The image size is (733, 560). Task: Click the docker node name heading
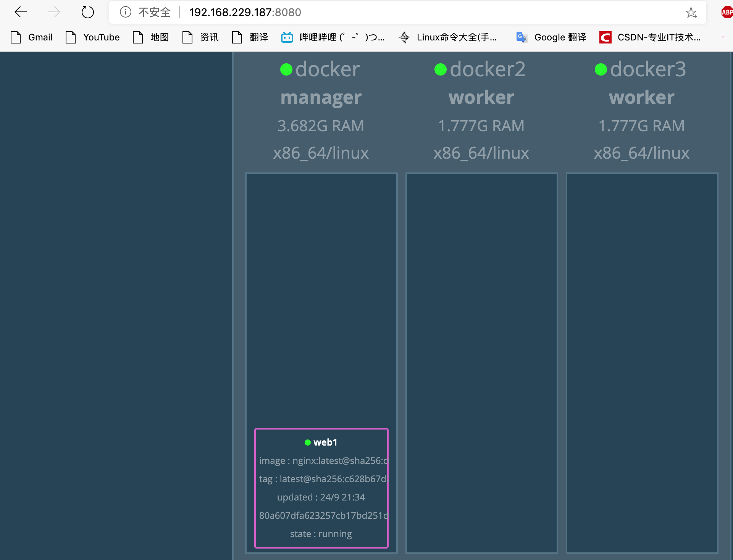pos(328,69)
